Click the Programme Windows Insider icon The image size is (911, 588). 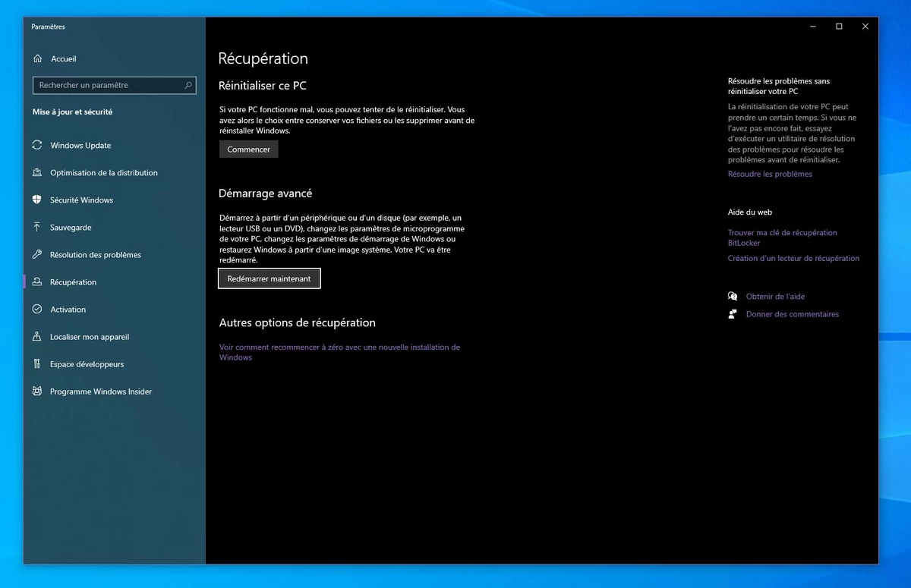pos(36,391)
